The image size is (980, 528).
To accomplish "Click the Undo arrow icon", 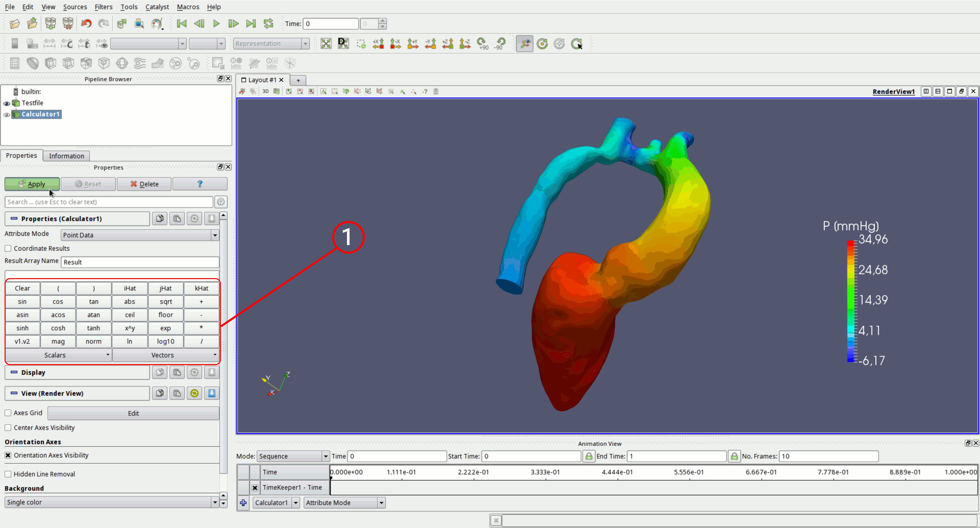I will [x=86, y=24].
